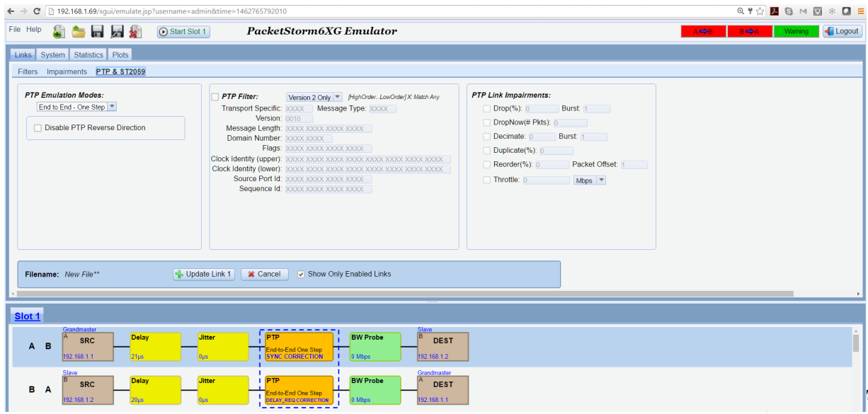Open the End to End - One Step dropdown
Viewport: 868px width, 414px height.
point(77,107)
